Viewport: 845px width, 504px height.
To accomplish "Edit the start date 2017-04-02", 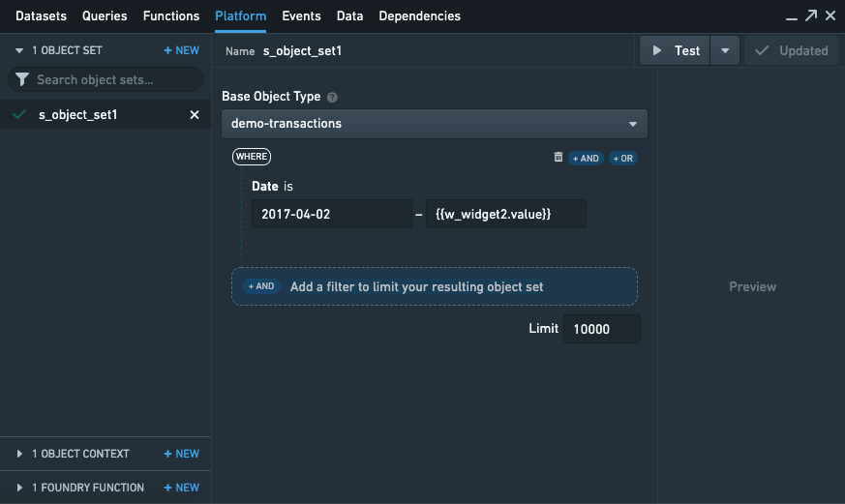I will [x=332, y=214].
